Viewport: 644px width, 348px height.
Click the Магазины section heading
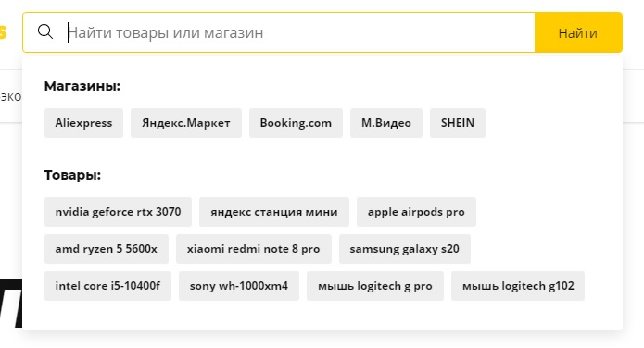pyautogui.click(x=82, y=86)
